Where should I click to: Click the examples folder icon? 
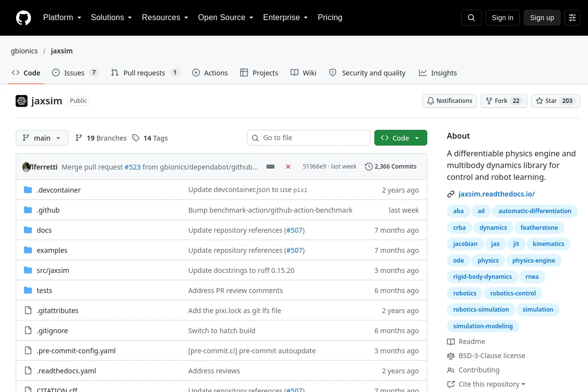[x=28, y=250]
